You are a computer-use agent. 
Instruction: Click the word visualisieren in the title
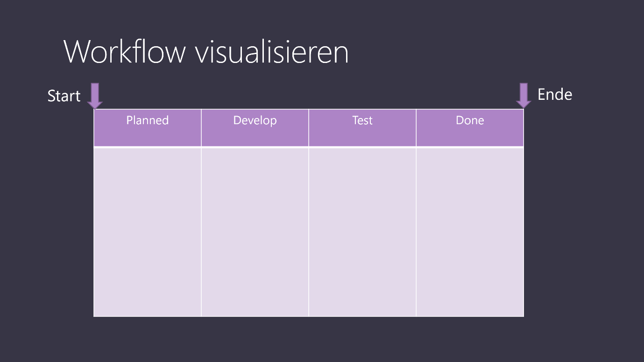pos(272,51)
